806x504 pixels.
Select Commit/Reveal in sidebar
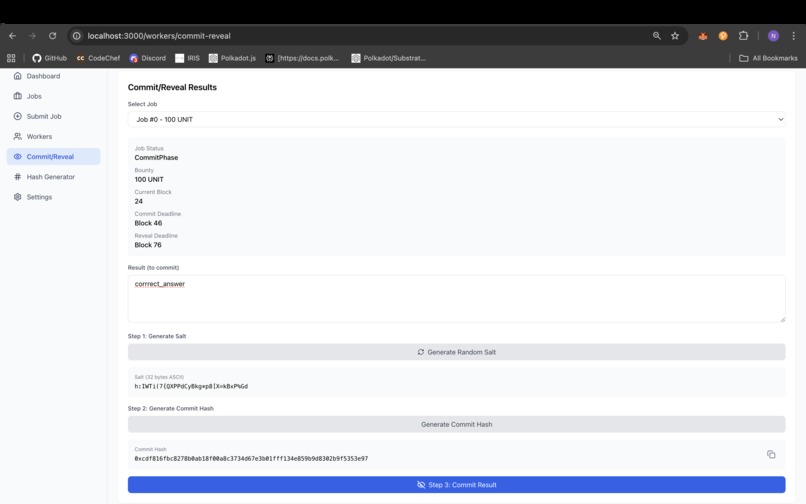tap(53, 156)
